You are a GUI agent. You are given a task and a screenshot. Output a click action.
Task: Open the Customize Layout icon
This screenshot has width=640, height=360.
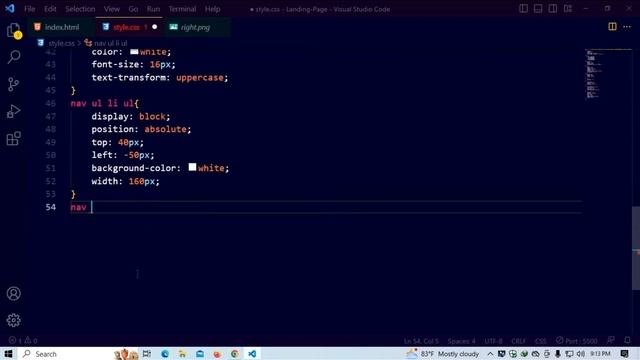[568, 9]
